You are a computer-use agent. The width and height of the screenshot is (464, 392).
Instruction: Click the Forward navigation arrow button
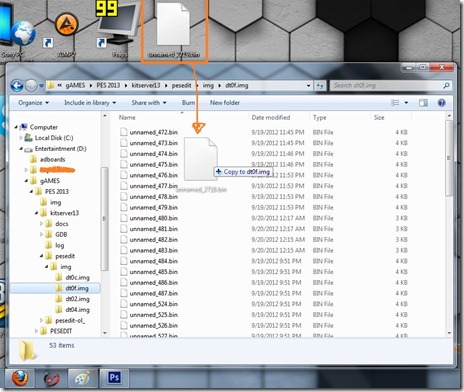[31, 86]
